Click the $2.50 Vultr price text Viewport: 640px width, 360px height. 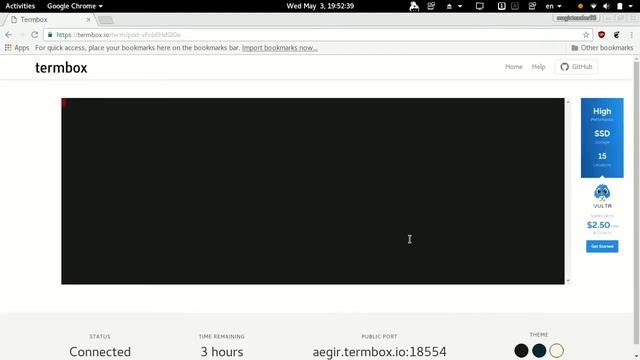(x=598, y=225)
